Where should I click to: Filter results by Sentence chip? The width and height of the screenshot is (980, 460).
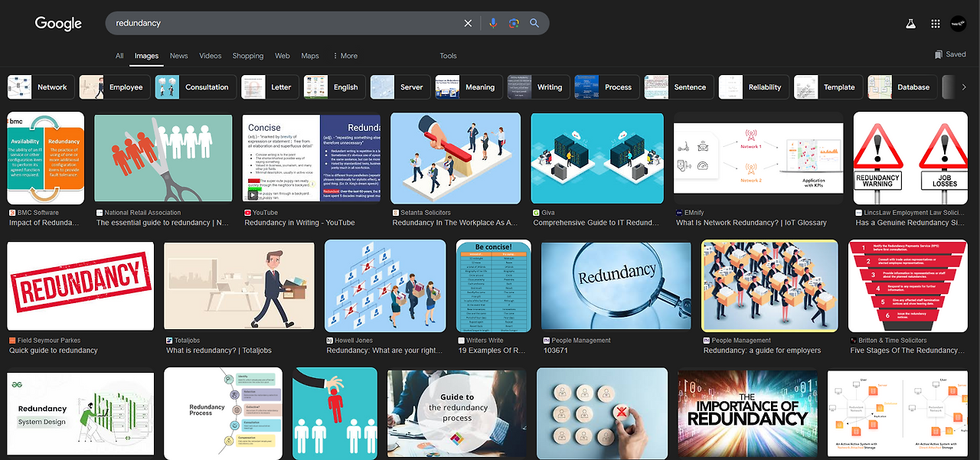[678, 87]
